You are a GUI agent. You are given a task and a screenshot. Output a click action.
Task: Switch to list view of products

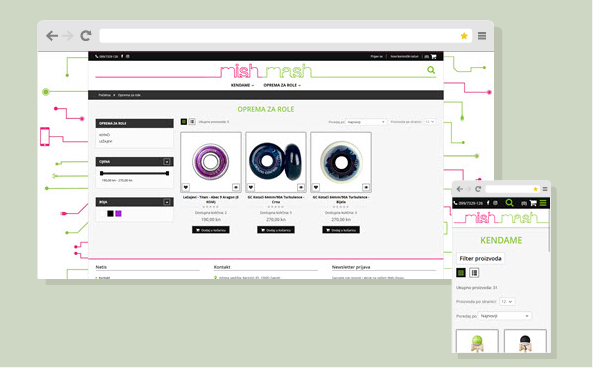(x=192, y=121)
